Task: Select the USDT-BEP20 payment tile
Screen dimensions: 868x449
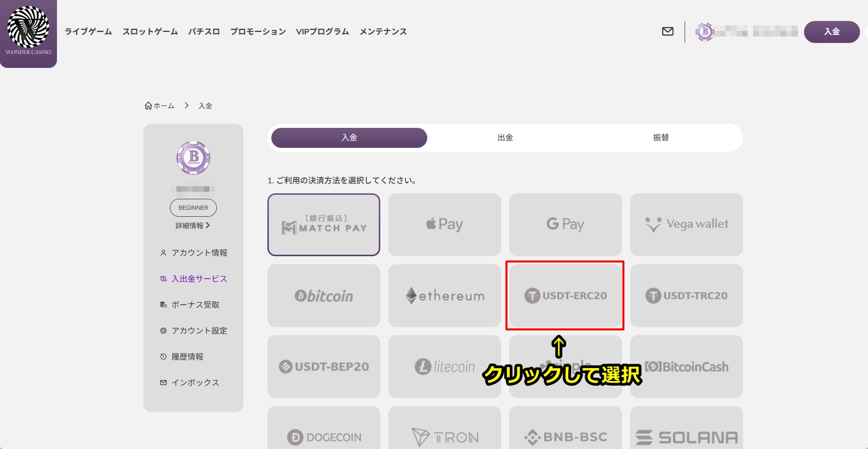Action: pyautogui.click(x=324, y=367)
